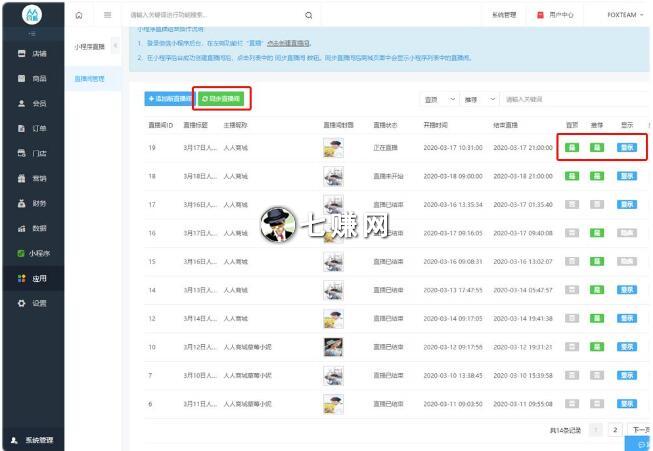The width and height of the screenshot is (653, 451).
Task: Go to page 1 of the list
Action: 596,430
